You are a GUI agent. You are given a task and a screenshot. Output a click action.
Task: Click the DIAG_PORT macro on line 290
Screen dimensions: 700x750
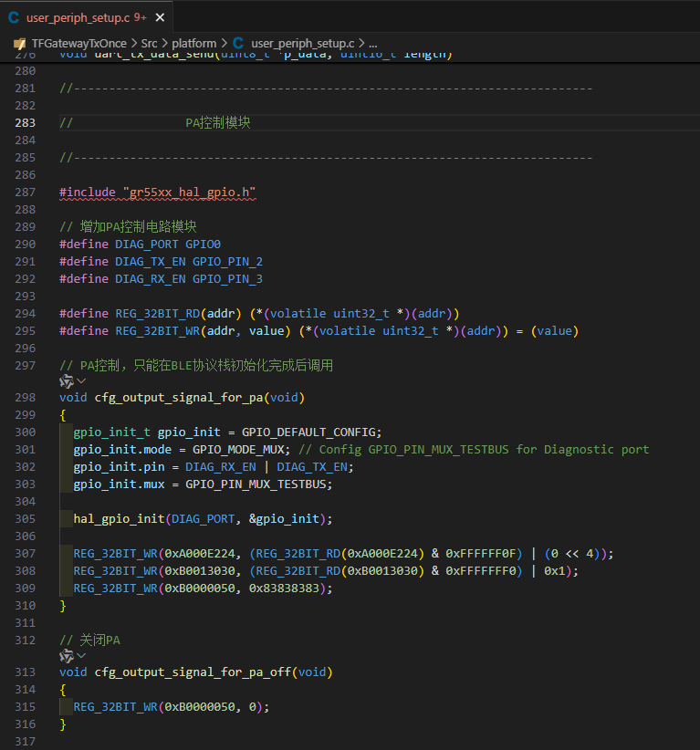tap(147, 245)
